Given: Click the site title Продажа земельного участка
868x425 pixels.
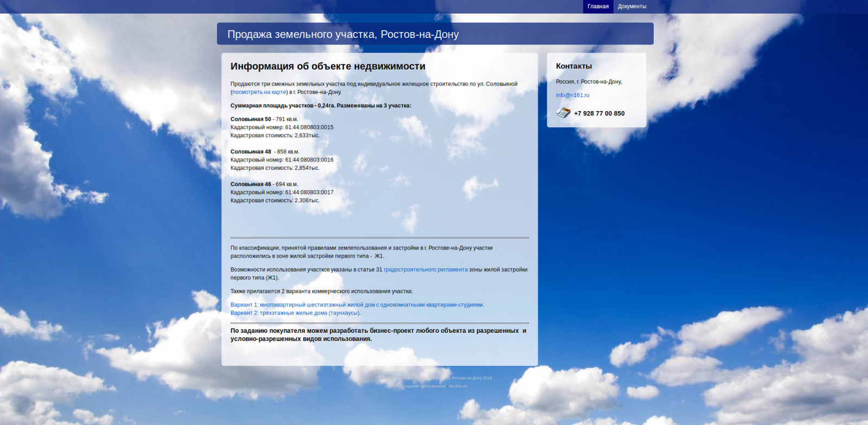Looking at the screenshot, I should [x=343, y=34].
